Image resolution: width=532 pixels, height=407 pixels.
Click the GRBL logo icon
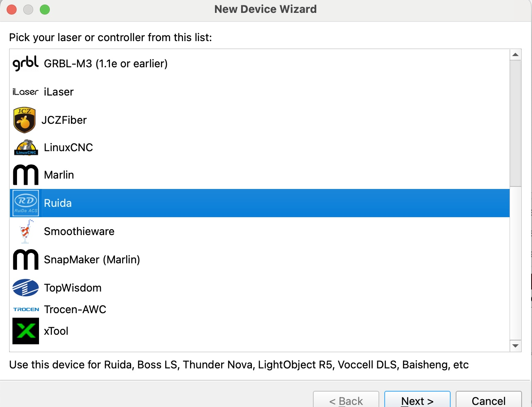click(25, 64)
